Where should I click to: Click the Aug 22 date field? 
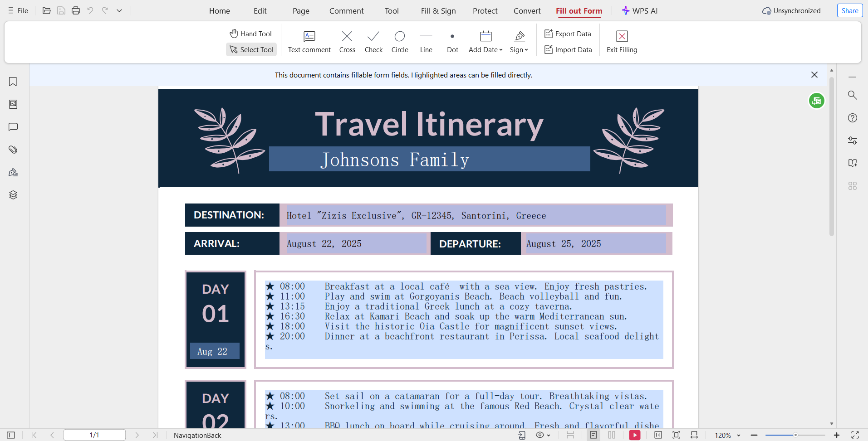pyautogui.click(x=215, y=351)
